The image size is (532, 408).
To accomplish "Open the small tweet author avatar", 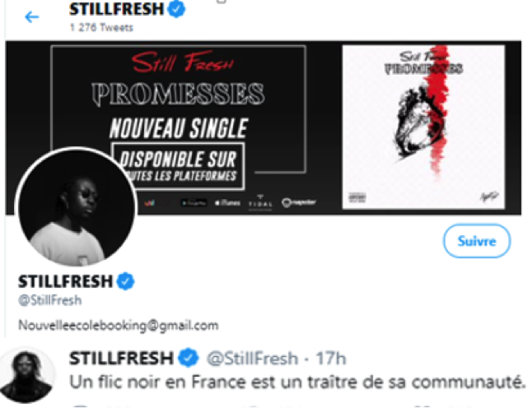I will [27, 375].
